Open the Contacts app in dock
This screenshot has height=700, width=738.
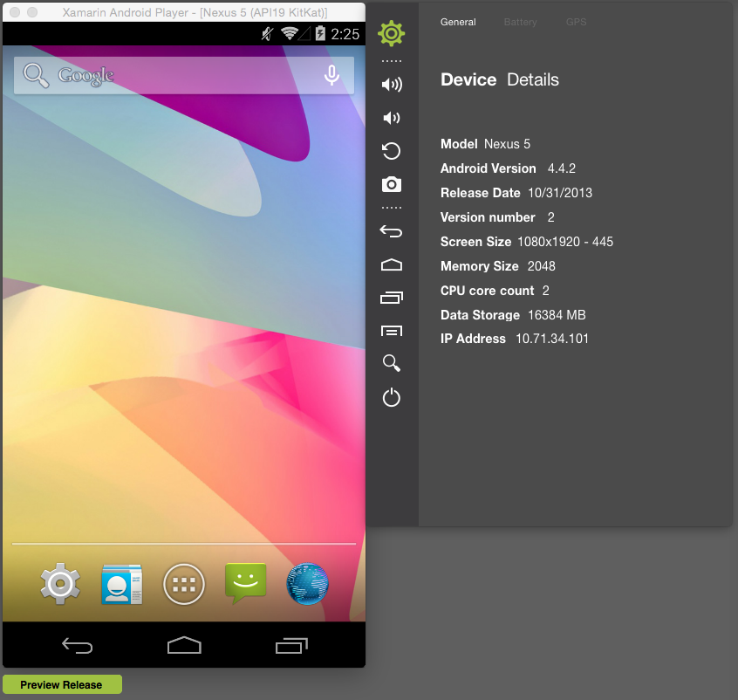click(x=122, y=584)
